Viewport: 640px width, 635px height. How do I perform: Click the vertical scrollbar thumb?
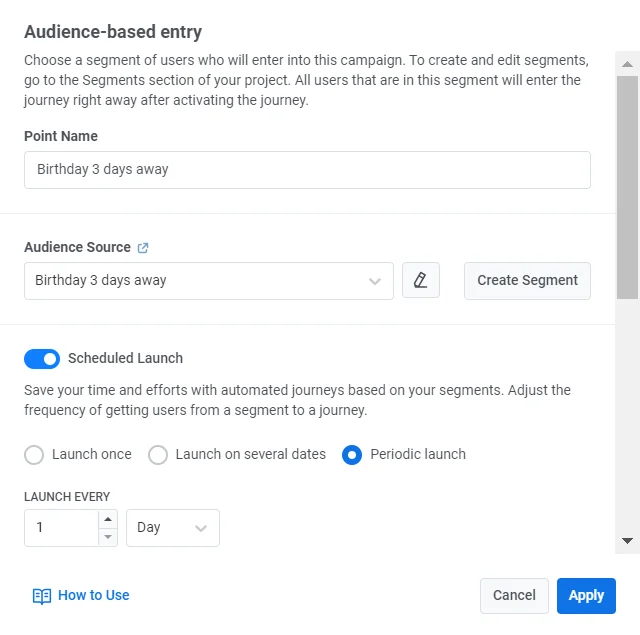coord(627,188)
